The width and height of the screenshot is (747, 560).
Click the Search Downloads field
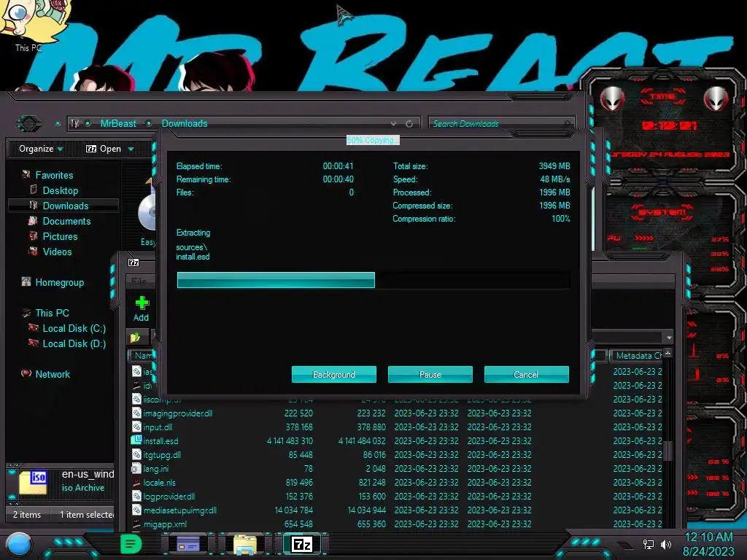(500, 124)
